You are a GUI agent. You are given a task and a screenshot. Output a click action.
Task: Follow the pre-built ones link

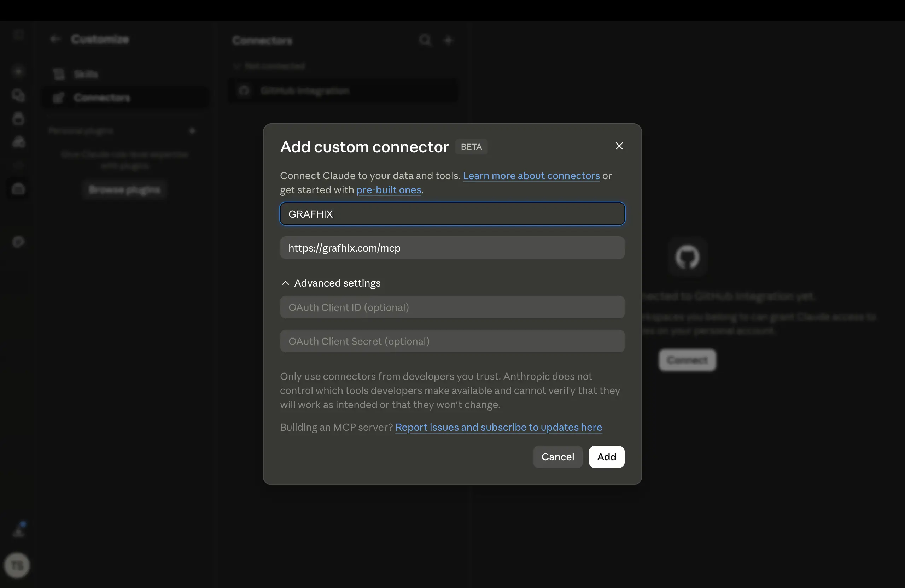[x=389, y=190]
